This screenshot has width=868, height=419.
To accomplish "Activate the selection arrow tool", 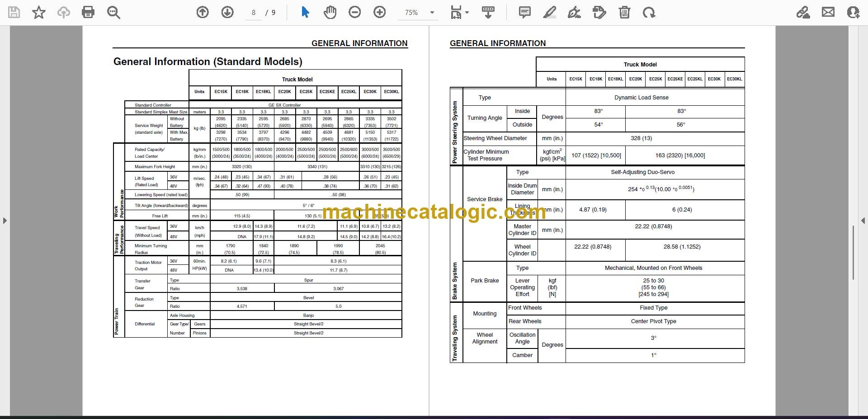I will click(305, 12).
